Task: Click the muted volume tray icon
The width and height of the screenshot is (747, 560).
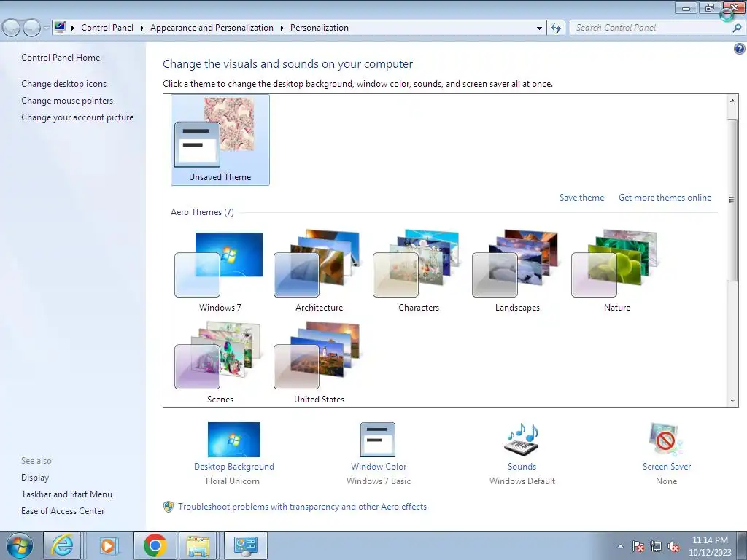Action: [x=673, y=546]
